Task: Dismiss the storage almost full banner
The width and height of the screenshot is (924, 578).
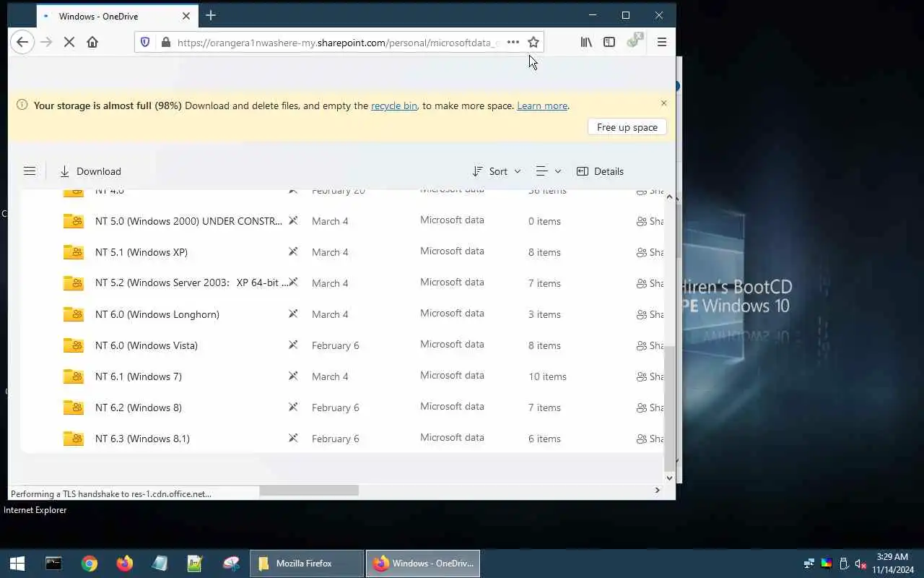Action: 663,103
